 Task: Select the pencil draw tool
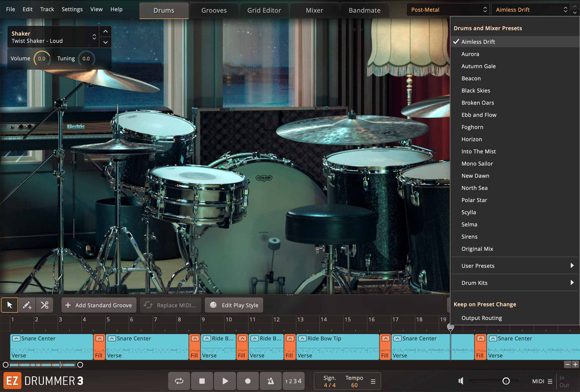click(x=27, y=305)
